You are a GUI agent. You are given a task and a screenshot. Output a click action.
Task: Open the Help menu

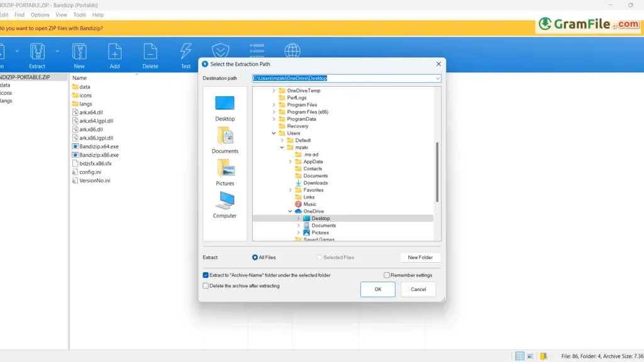click(97, 15)
